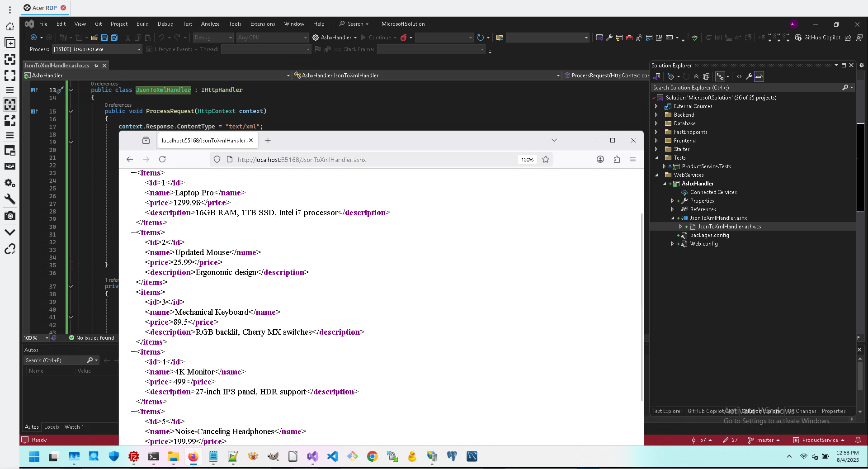The width and height of the screenshot is (868, 469).
Task: Expand the Database folder
Action: tap(656, 123)
